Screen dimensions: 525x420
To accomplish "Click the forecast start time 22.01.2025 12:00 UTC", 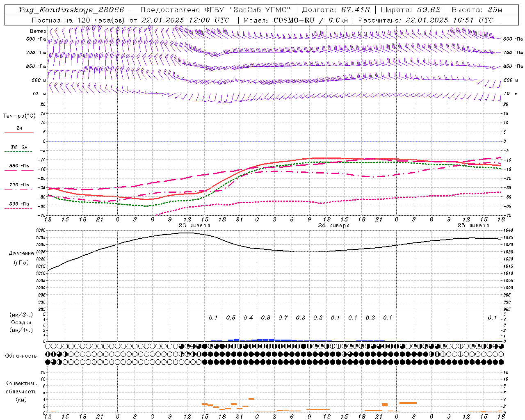I will [185, 20].
